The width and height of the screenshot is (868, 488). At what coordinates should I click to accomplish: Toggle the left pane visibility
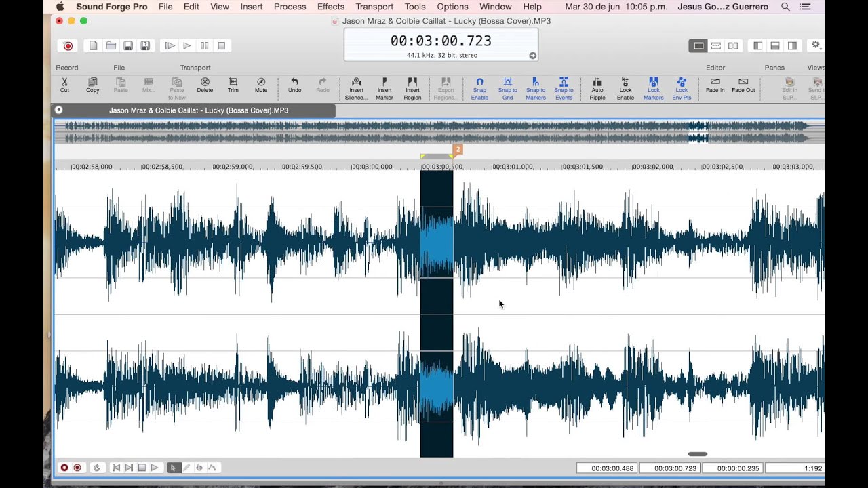click(x=758, y=46)
